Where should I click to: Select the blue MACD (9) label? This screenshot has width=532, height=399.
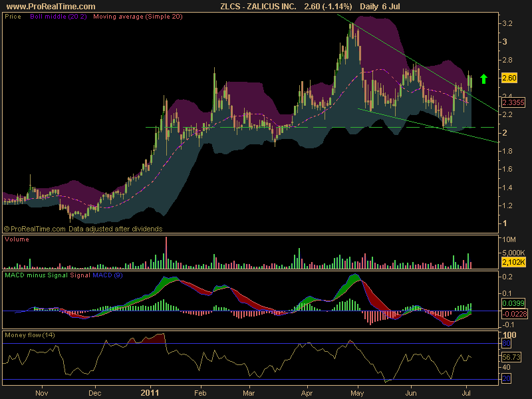(x=108, y=275)
